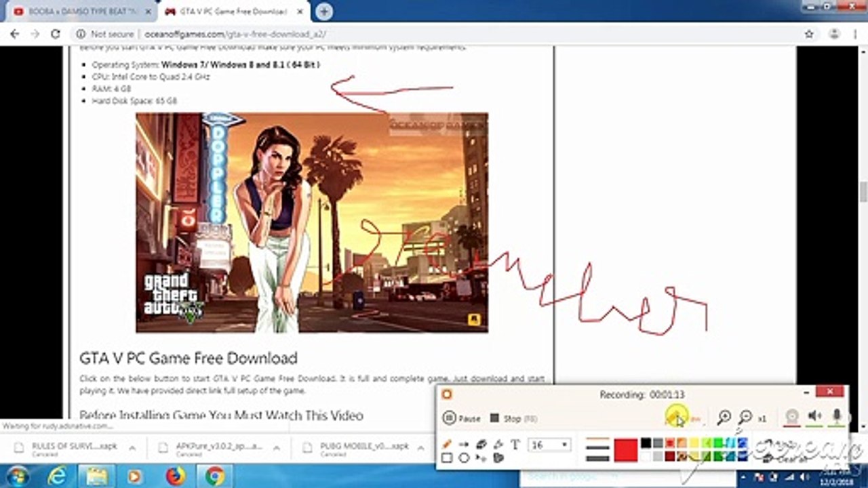Pick the dark red color swatch

click(x=670, y=456)
